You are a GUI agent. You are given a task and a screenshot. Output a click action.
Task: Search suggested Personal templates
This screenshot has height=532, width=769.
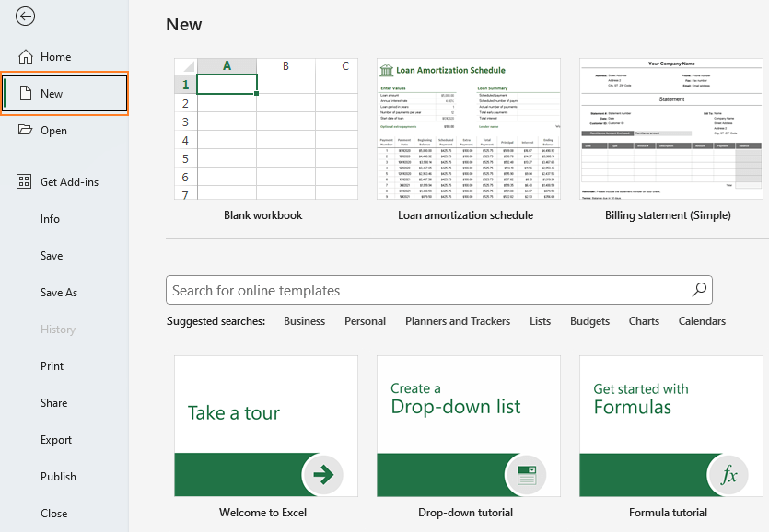pyautogui.click(x=365, y=321)
